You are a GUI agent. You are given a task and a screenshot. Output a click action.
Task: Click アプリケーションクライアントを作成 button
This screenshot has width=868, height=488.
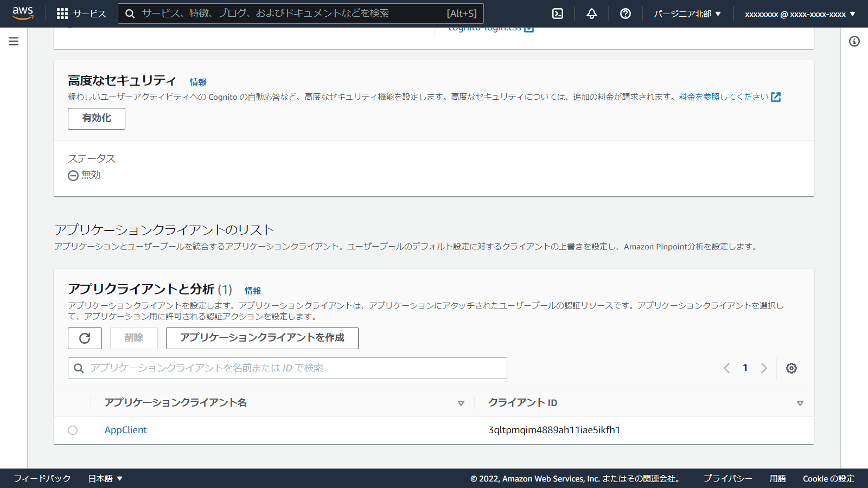(262, 338)
